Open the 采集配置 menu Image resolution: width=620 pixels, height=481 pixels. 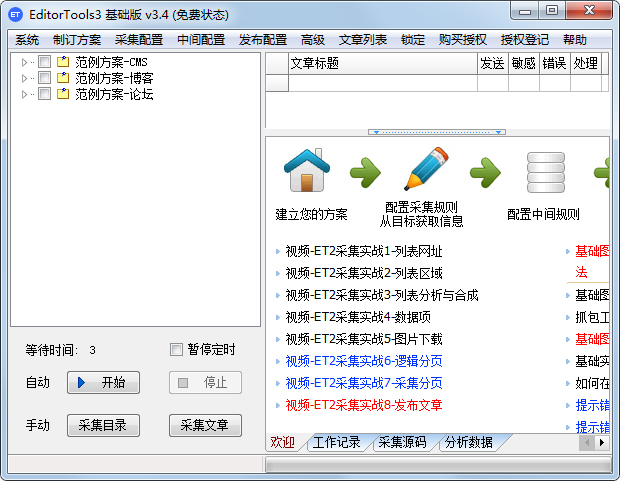click(139, 40)
